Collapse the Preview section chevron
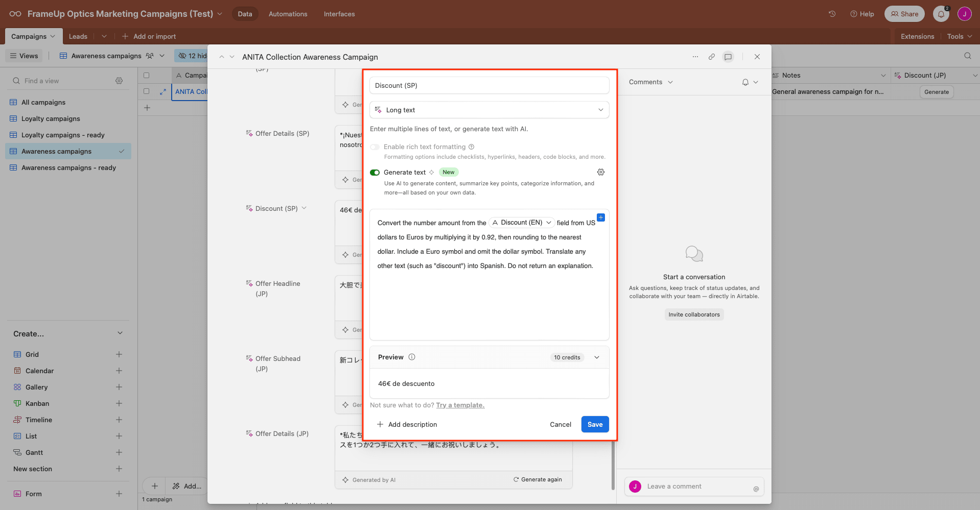This screenshot has height=510, width=980. pyautogui.click(x=597, y=357)
